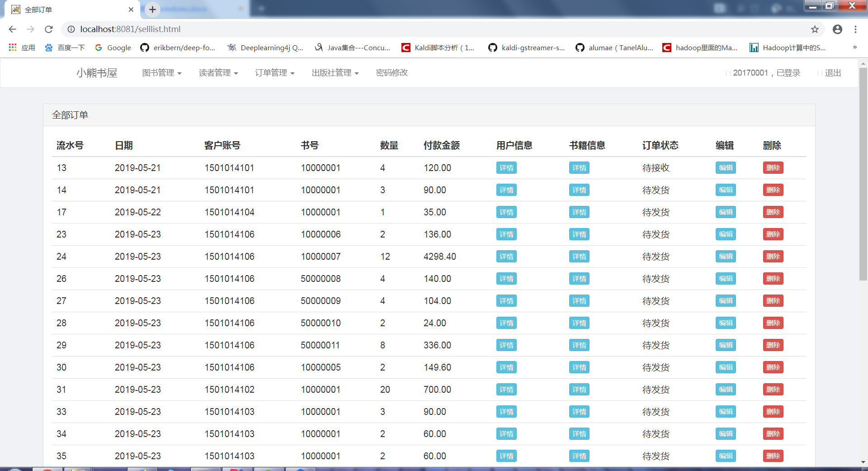Screen dimensions: 868x471
Task: View 用户信息 详情 for order 23
Action: click(506, 234)
